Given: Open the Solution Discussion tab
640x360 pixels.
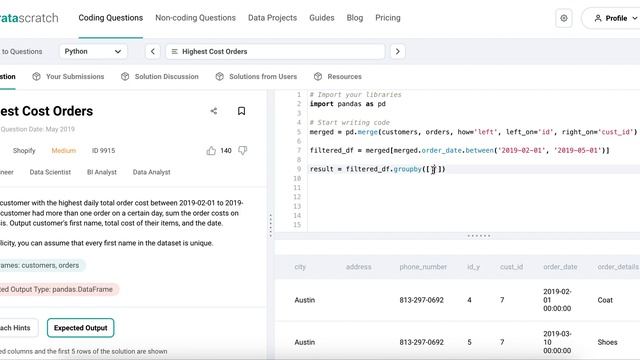Looking at the screenshot, I should pyautogui.click(x=167, y=76).
